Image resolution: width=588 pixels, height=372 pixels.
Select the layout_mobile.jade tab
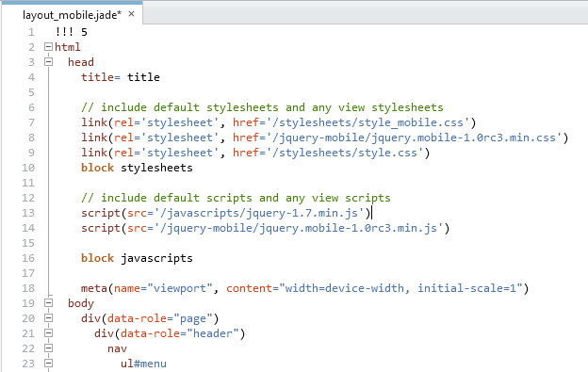(72, 15)
